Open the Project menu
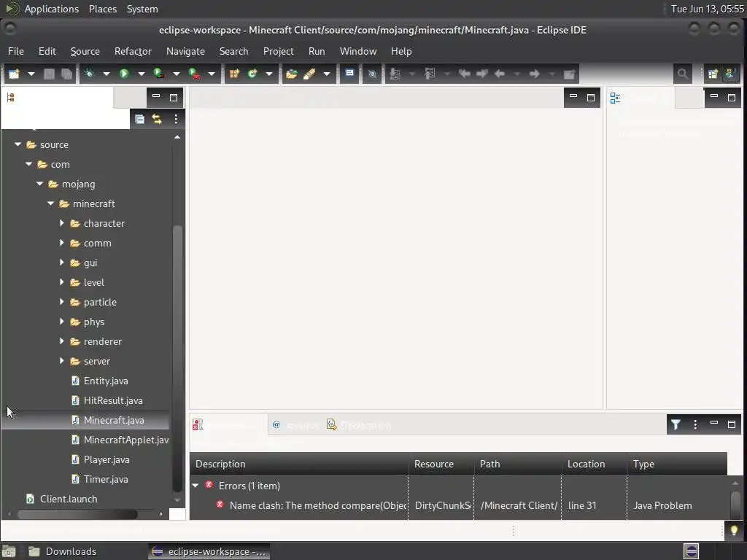Screen dimensions: 747x560 (278, 51)
